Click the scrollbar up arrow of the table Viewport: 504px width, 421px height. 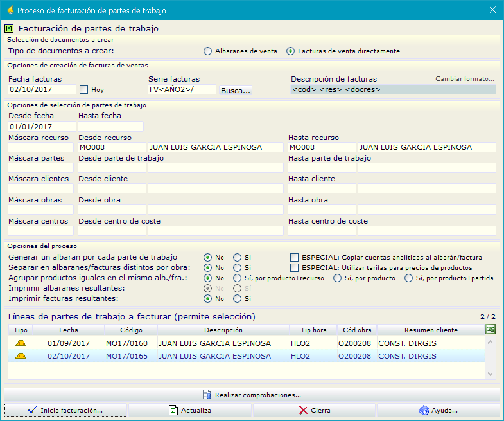(490, 342)
